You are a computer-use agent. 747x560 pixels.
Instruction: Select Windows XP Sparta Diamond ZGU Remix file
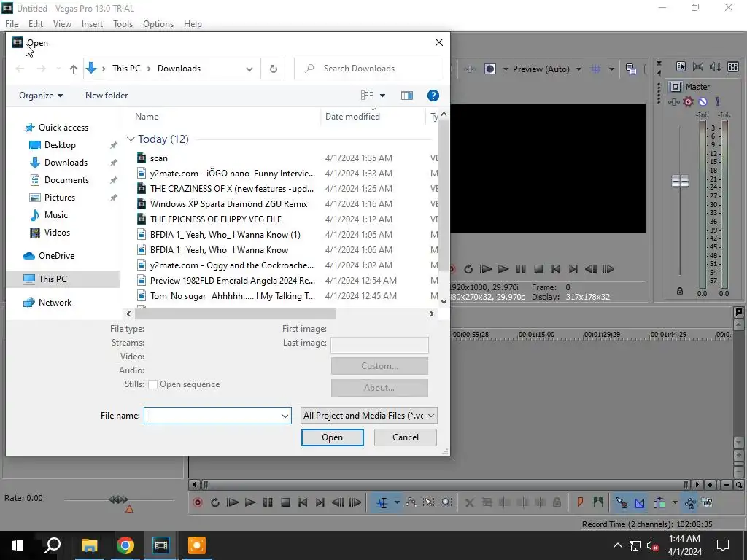point(228,204)
